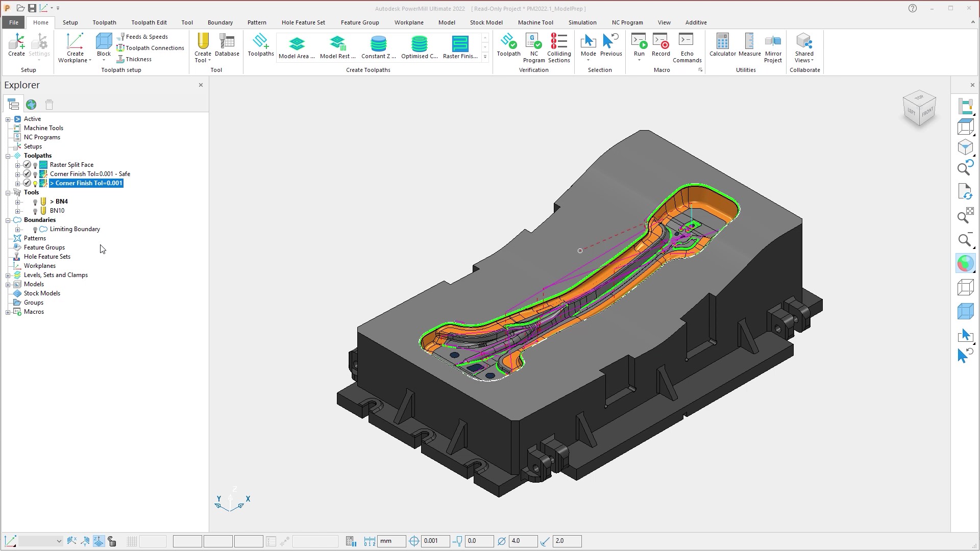Create a Constant Z finishing toolpath
The width and height of the screenshot is (980, 551).
tap(379, 47)
